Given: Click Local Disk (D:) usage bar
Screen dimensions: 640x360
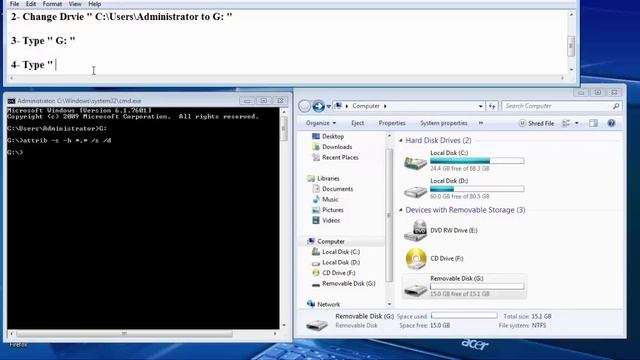Looking at the screenshot, I should tap(477, 189).
